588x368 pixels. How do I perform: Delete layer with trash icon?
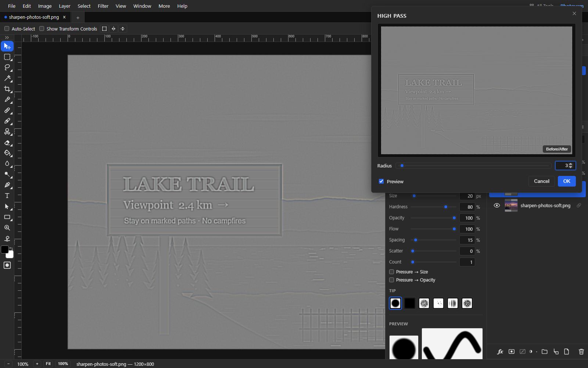581,352
